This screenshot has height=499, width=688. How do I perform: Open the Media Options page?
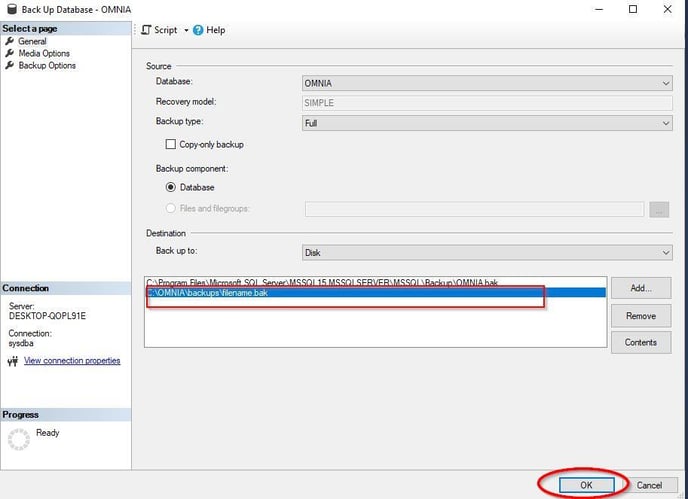pos(44,54)
